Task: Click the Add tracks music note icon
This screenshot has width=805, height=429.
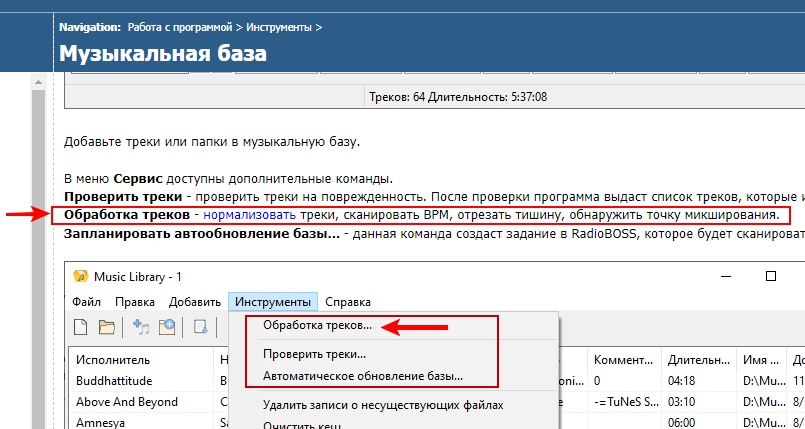Action: coord(140,326)
